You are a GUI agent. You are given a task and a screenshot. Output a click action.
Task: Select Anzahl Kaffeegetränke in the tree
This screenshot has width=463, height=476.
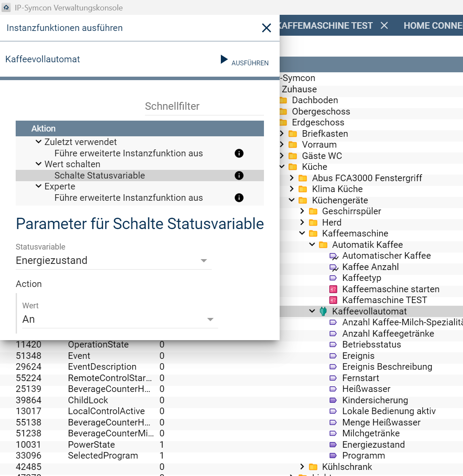tap(388, 333)
